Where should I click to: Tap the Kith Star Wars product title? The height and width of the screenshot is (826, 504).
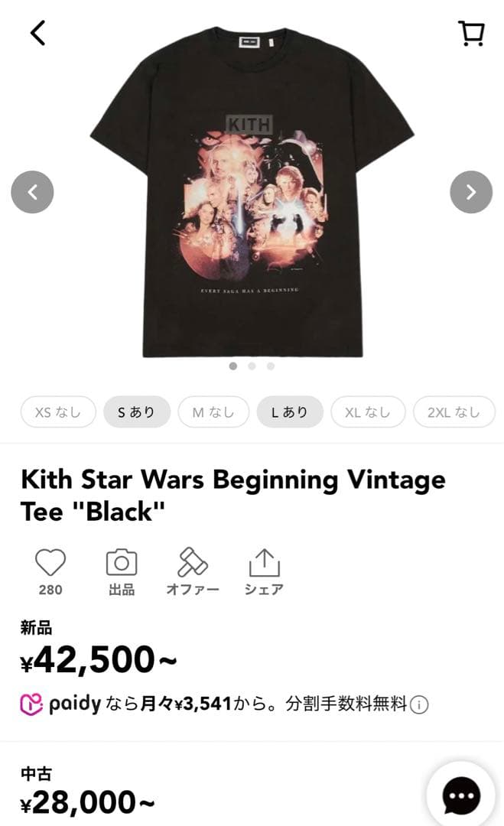(x=229, y=493)
